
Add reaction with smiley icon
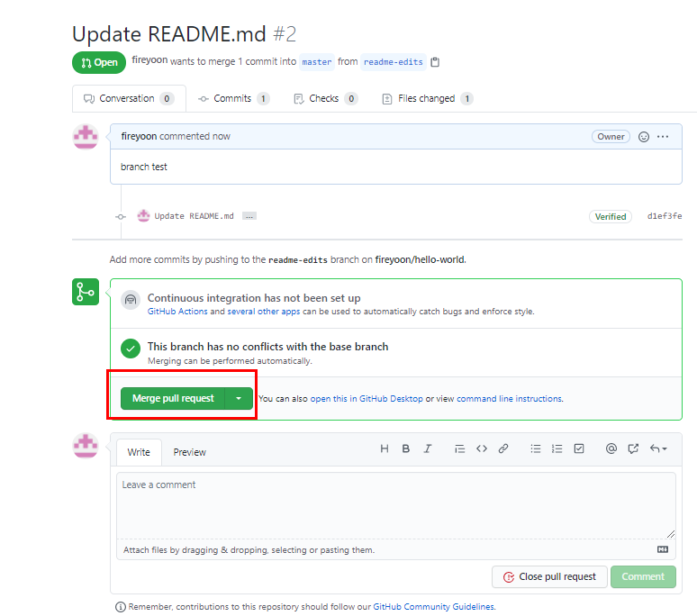click(643, 137)
